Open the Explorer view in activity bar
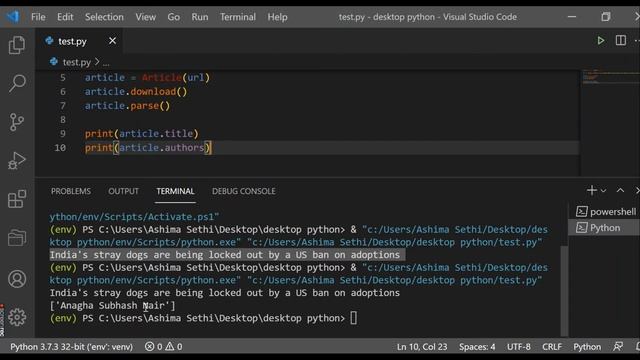The height and width of the screenshot is (360, 640). coord(17,45)
